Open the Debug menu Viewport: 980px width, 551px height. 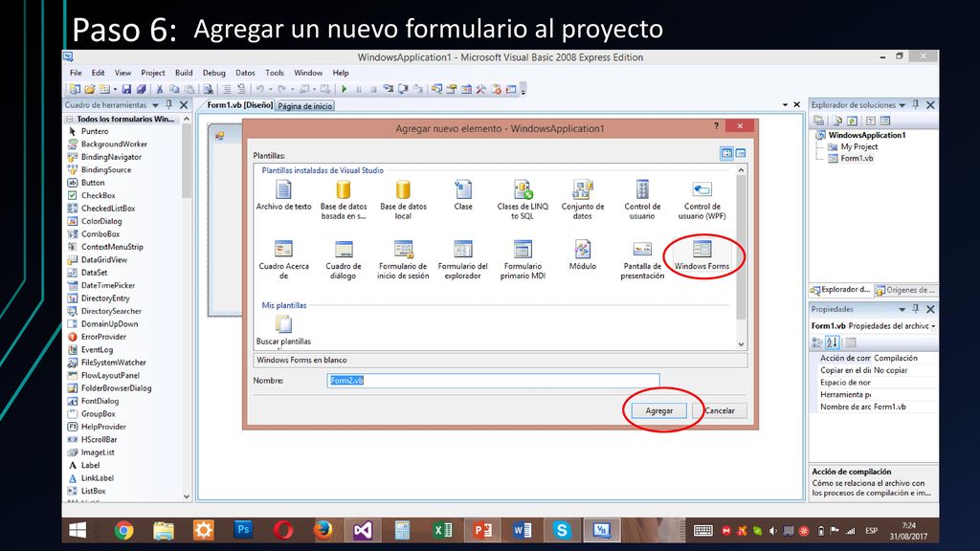coord(213,73)
